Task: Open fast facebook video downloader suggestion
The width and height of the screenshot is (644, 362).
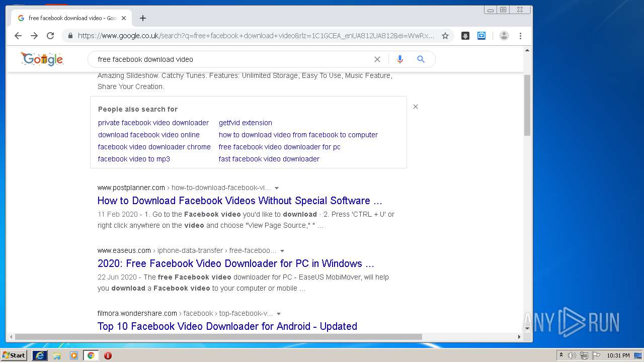Action: pos(269,159)
